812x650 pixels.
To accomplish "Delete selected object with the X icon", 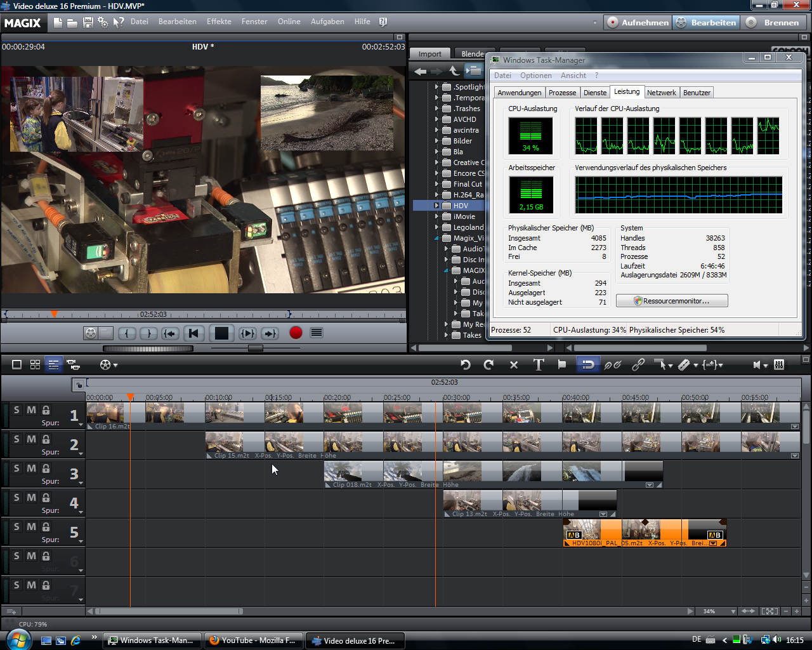I will [514, 364].
